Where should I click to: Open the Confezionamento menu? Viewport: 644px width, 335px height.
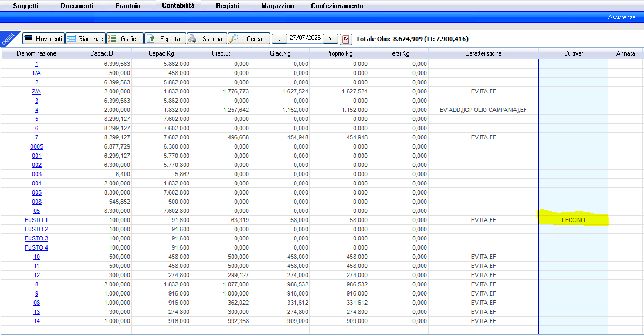337,6
